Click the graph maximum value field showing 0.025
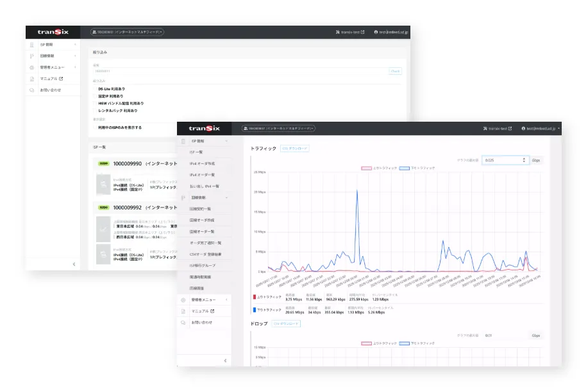Viewport: 588px width, 392px height. (503, 160)
